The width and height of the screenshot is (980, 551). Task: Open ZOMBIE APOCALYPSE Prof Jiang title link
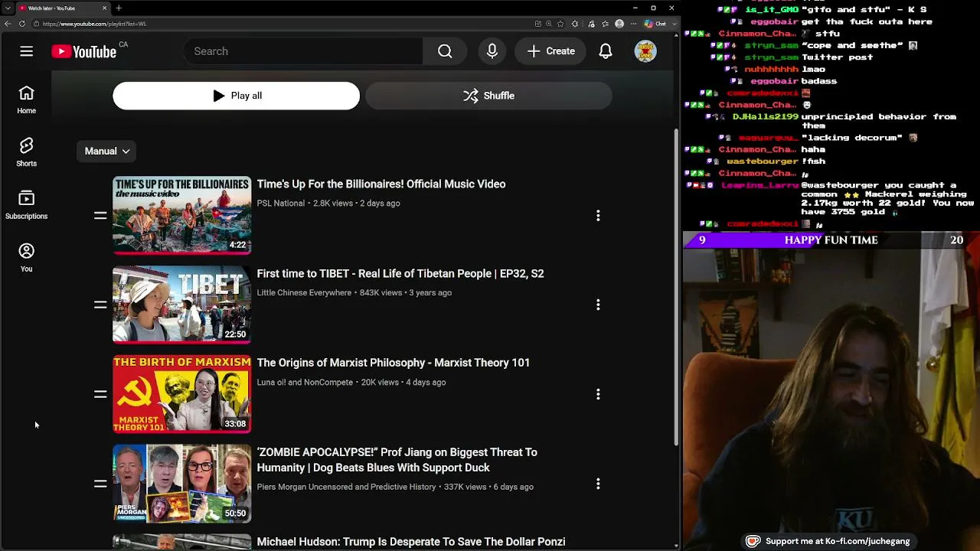pos(397,460)
